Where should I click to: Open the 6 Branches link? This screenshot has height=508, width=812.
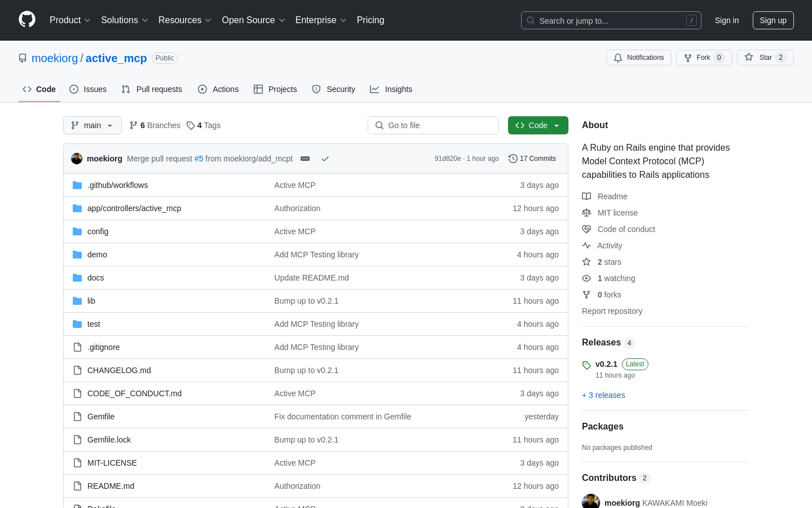(155, 125)
